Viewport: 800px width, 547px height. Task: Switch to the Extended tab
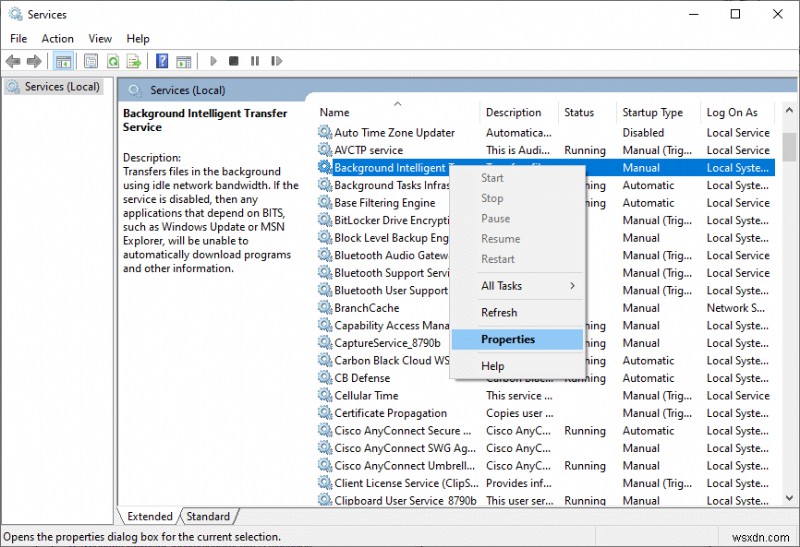(149, 516)
